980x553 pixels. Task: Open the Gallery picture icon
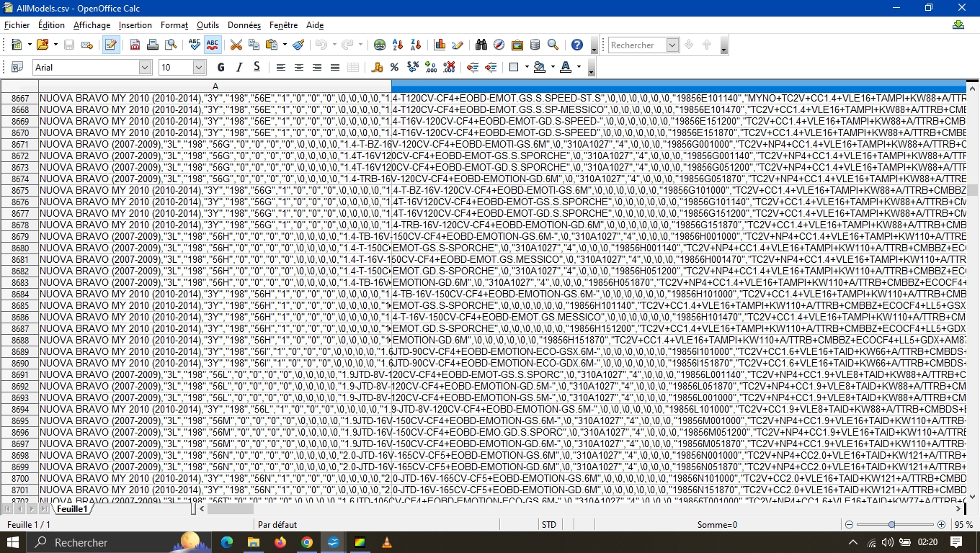pos(517,45)
